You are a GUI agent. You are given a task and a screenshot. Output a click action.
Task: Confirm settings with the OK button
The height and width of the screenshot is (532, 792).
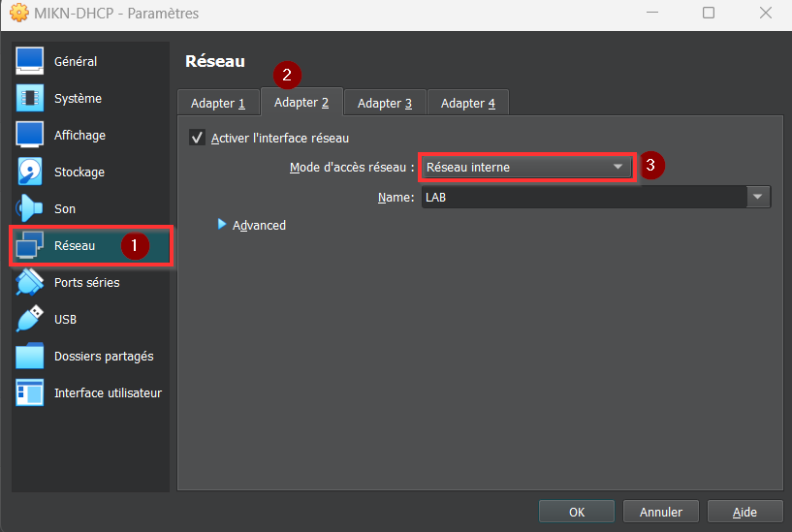(577, 512)
